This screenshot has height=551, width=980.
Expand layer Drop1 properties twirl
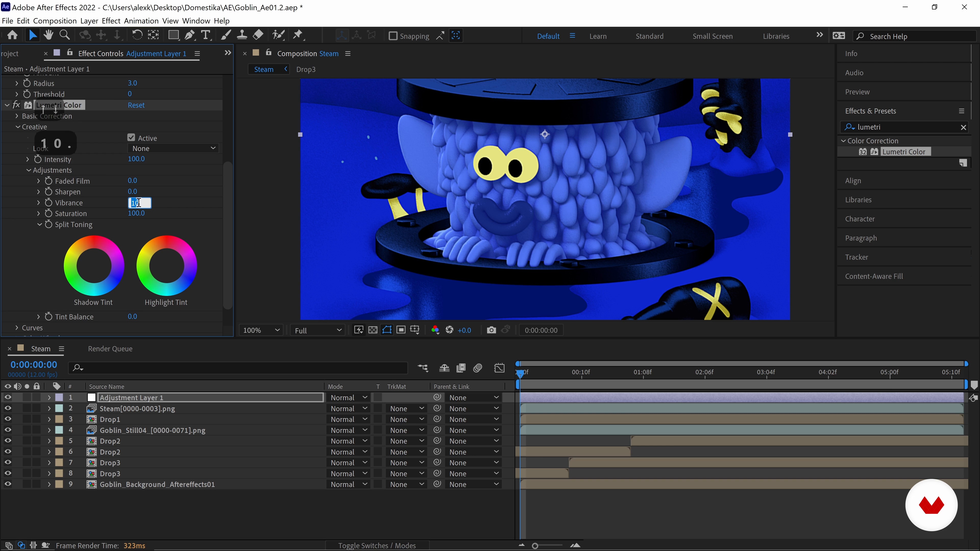(49, 419)
